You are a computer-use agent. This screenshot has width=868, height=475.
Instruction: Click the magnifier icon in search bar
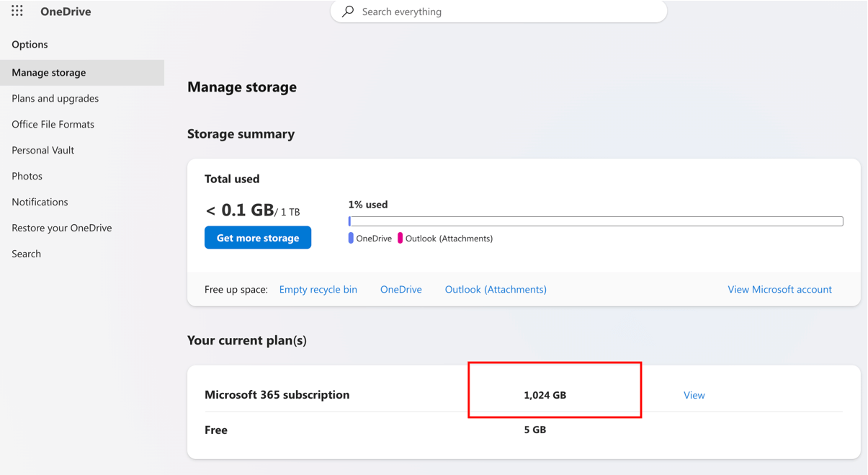coord(348,12)
